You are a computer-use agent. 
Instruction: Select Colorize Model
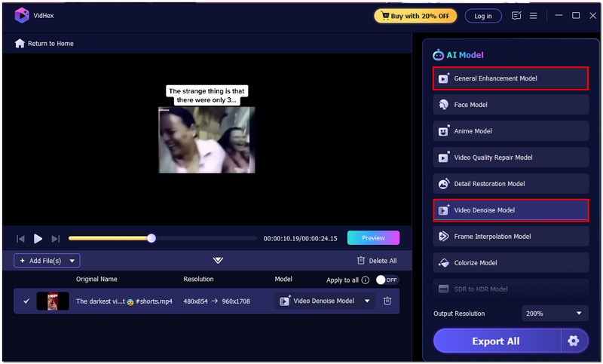tap(511, 263)
